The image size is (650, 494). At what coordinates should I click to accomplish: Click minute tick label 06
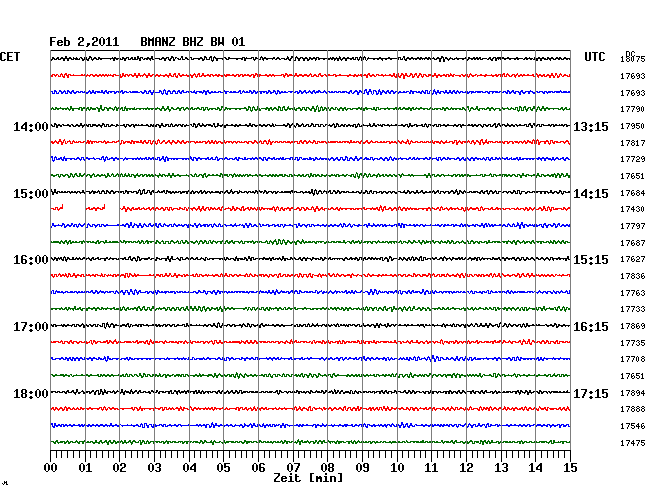(258, 468)
